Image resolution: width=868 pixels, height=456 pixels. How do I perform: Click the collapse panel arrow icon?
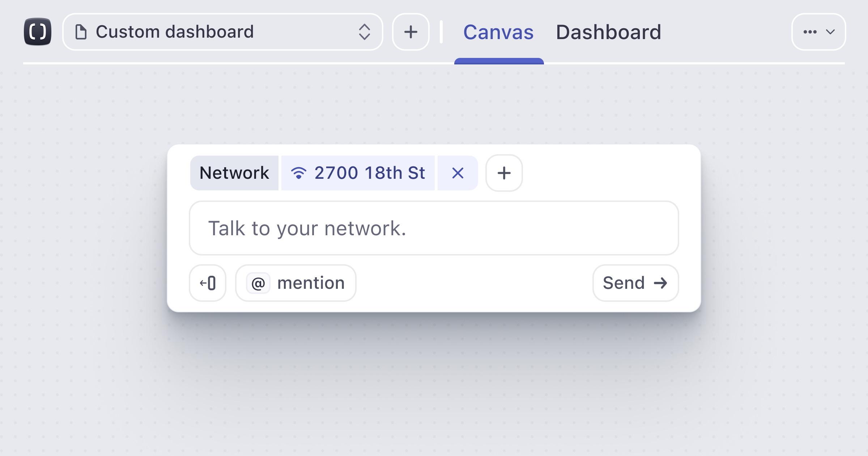[208, 283]
